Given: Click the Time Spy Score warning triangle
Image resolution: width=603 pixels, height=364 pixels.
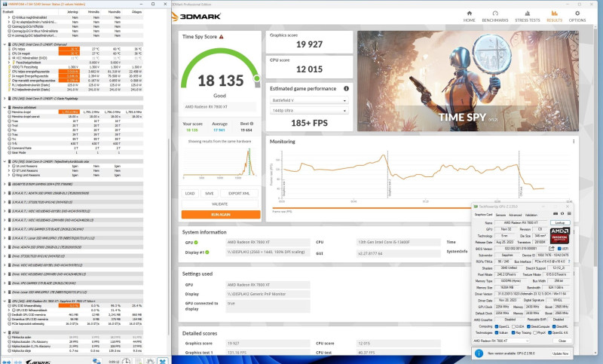Looking at the screenshot, I should [221, 37].
